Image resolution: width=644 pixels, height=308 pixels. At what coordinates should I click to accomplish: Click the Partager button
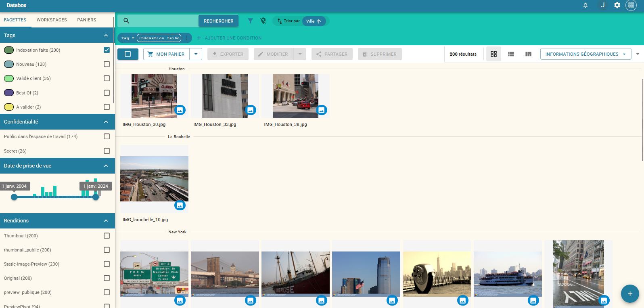coord(332,54)
